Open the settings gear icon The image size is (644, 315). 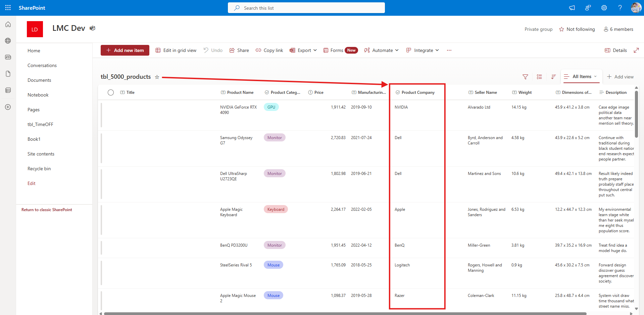(x=604, y=8)
